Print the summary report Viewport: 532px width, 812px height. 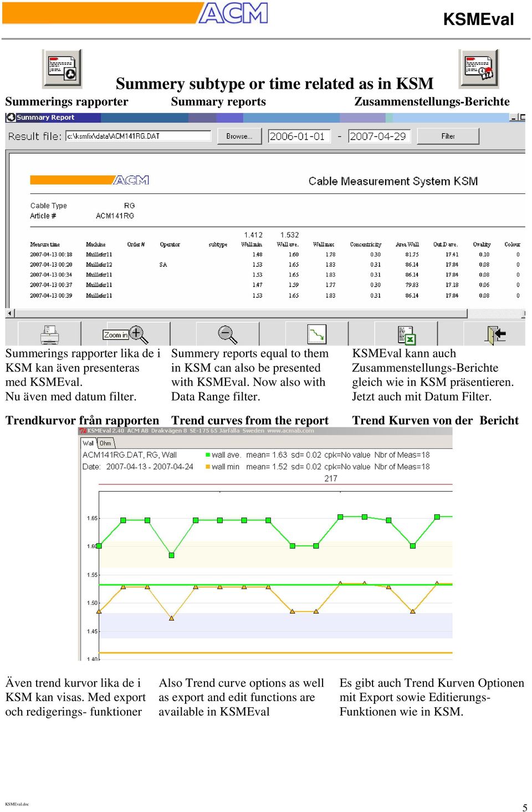pos(50,334)
